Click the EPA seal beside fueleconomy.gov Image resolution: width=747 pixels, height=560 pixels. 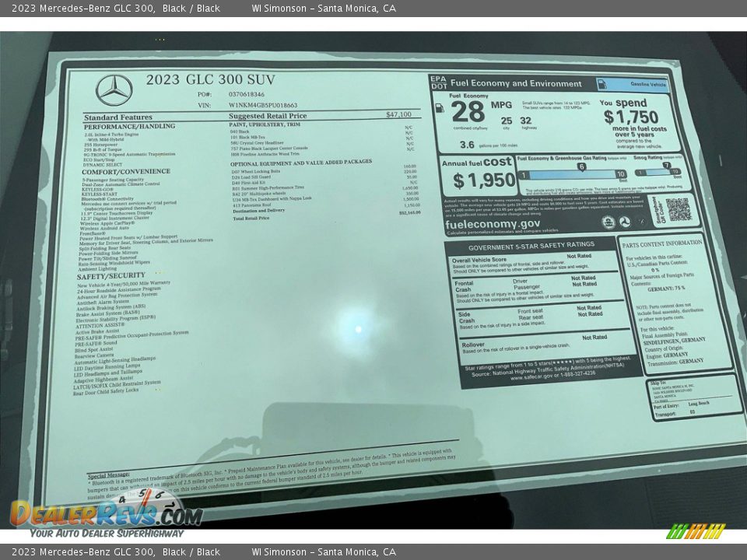pos(608,222)
